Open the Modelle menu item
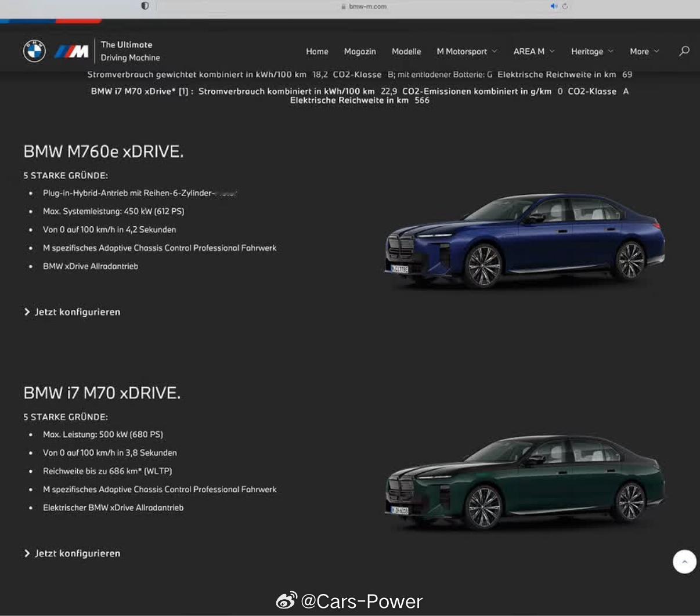The height and width of the screenshot is (616, 700). click(x=406, y=52)
